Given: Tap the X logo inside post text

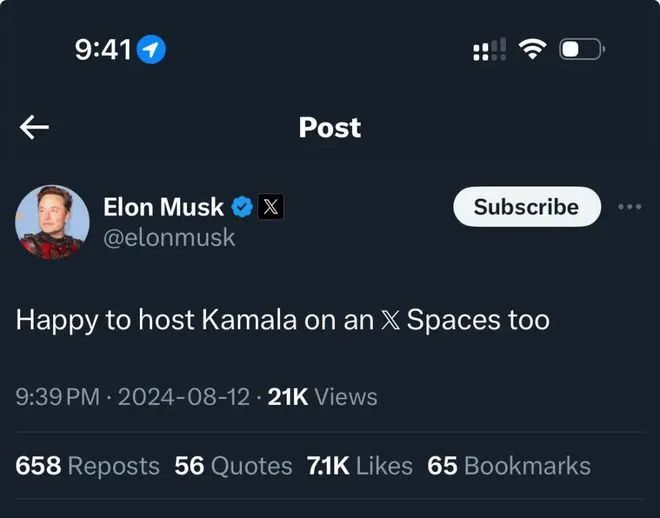Looking at the screenshot, I should pyautogui.click(x=390, y=320).
